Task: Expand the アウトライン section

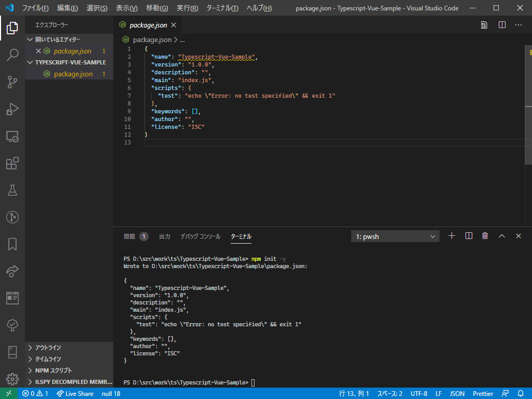Action: click(48, 348)
